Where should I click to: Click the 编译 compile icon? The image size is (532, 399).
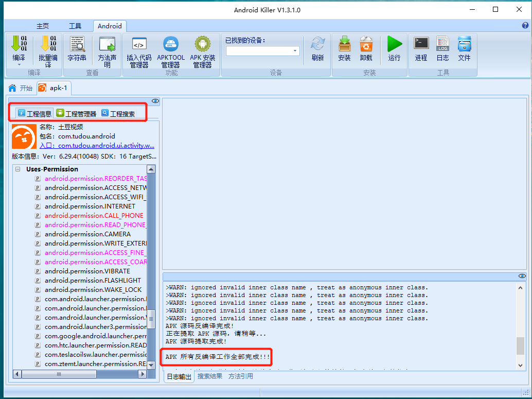[19, 48]
